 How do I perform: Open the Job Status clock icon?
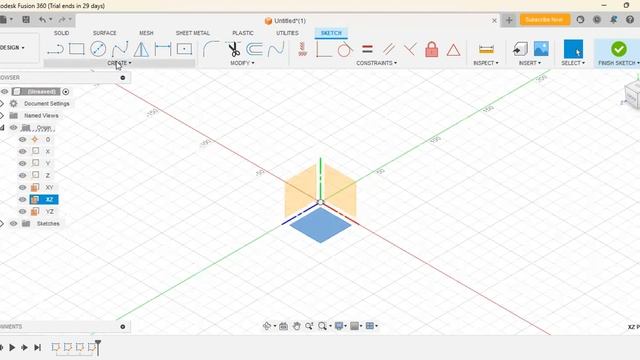point(597,20)
